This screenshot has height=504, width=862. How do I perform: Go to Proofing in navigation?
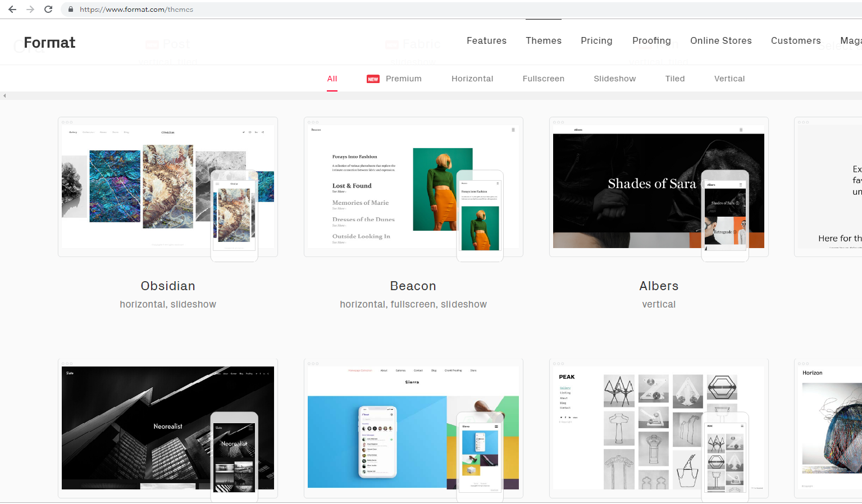tap(651, 40)
